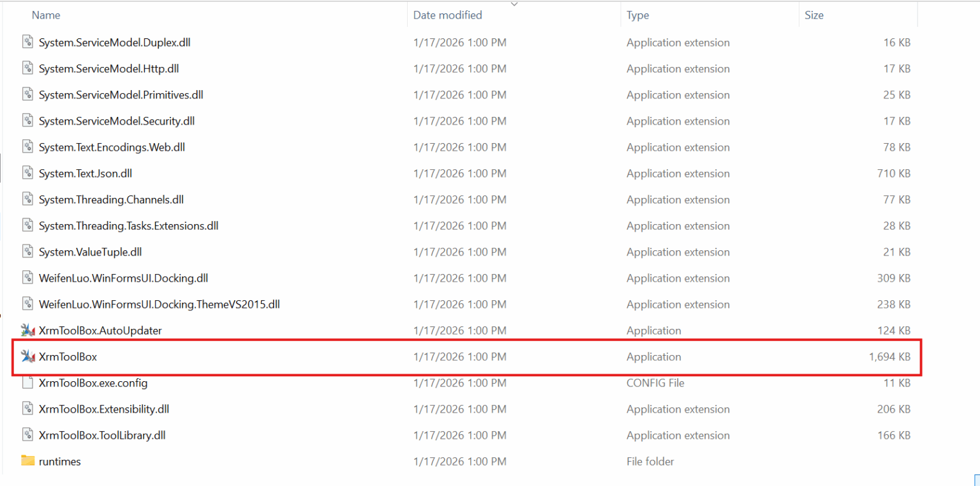Click the XrmToolBox.Extensibility.dll file icon

point(27,409)
